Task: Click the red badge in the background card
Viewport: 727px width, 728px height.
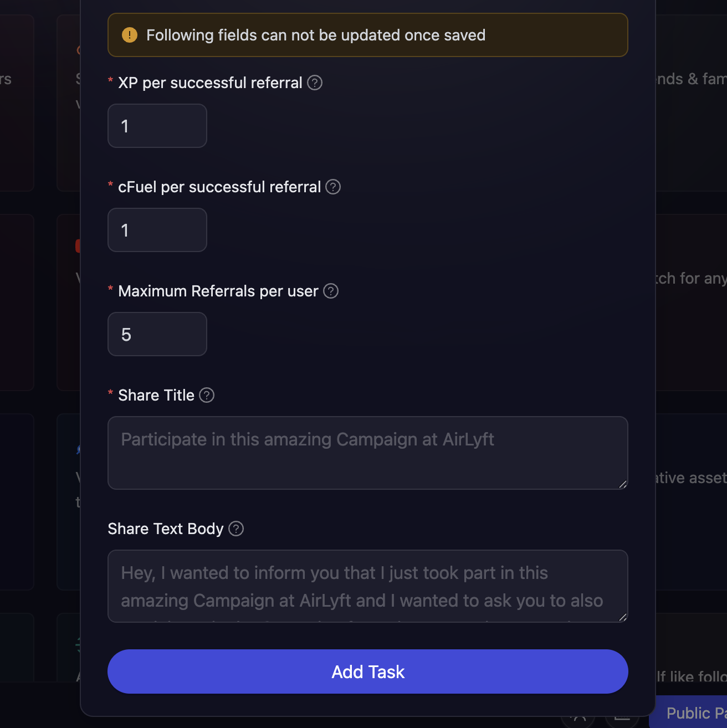Action: point(78,245)
